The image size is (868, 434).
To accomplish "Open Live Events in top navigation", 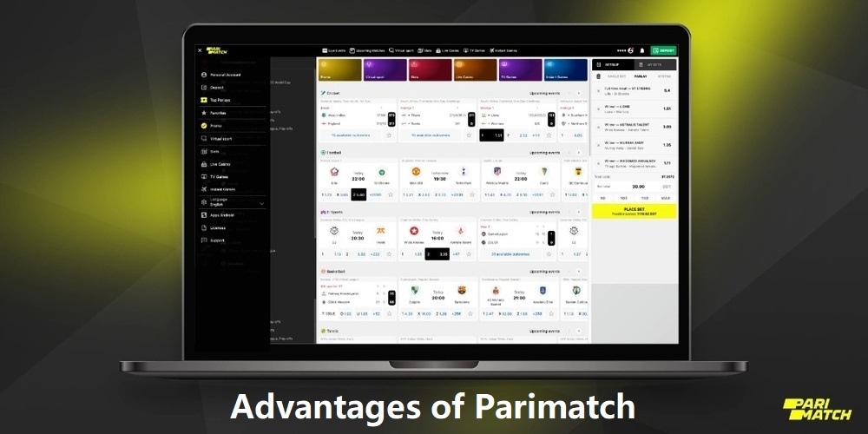I will point(334,50).
